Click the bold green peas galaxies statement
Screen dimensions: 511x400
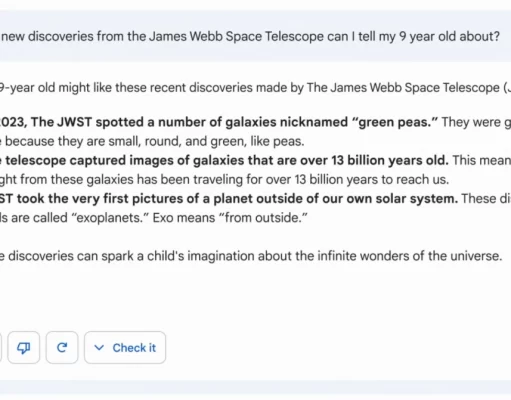[x=219, y=122]
